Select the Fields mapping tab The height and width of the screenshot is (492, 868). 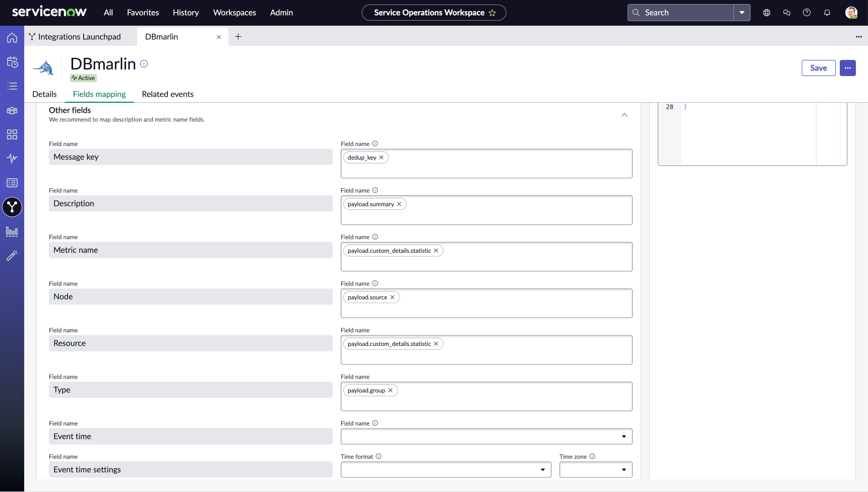coord(99,94)
